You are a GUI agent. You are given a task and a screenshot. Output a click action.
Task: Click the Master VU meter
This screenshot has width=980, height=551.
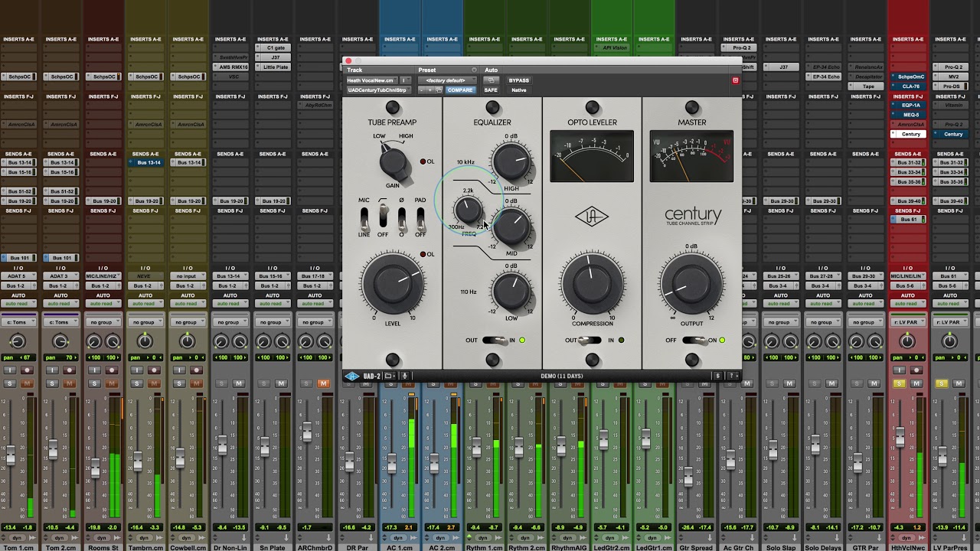point(691,156)
